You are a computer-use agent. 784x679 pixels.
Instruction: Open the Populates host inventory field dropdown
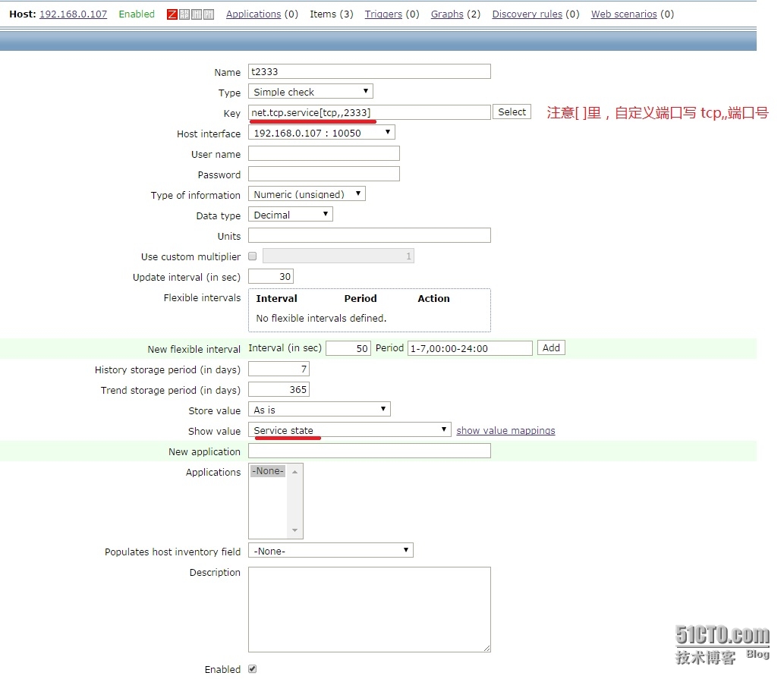(x=331, y=551)
